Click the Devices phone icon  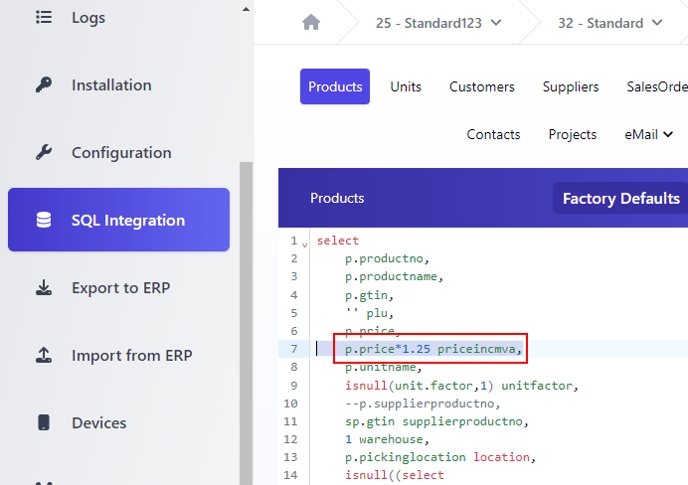[44, 422]
